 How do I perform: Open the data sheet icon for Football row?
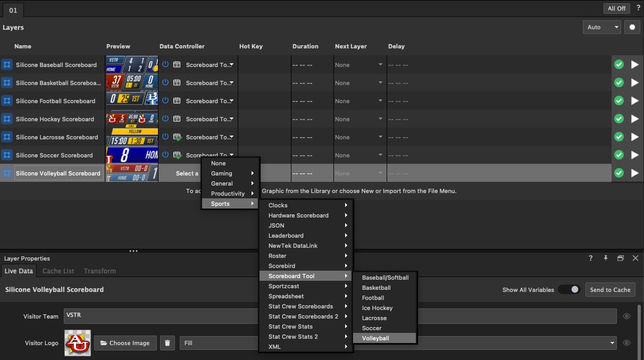pos(177,101)
